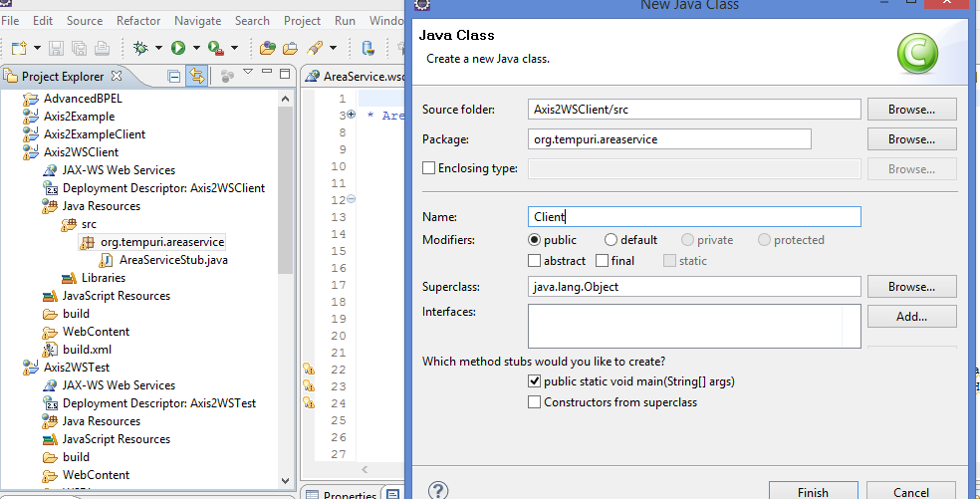Screen dimensions: 980x499
Task: Click the Save All toolbar icon
Action: pyautogui.click(x=79, y=48)
